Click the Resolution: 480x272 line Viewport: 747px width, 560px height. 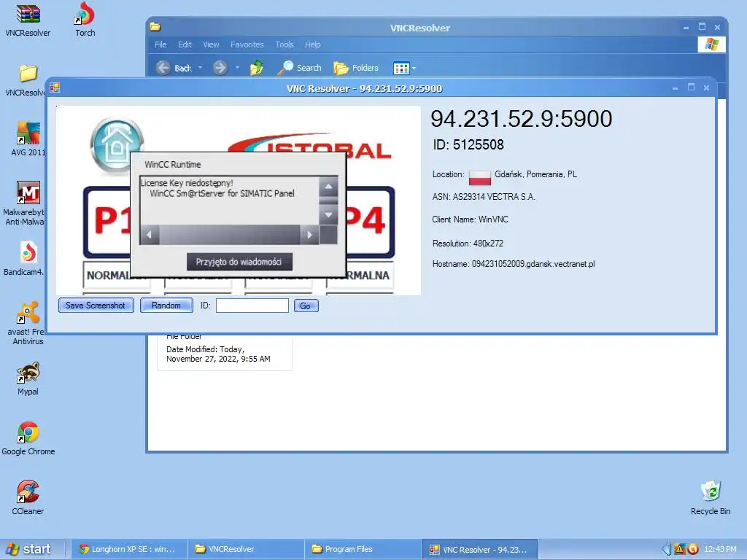[x=468, y=244]
